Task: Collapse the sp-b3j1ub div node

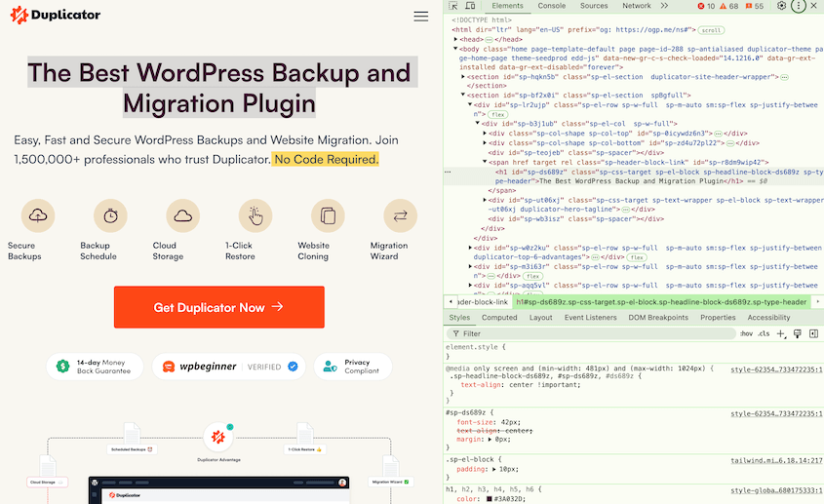Action: (x=478, y=124)
